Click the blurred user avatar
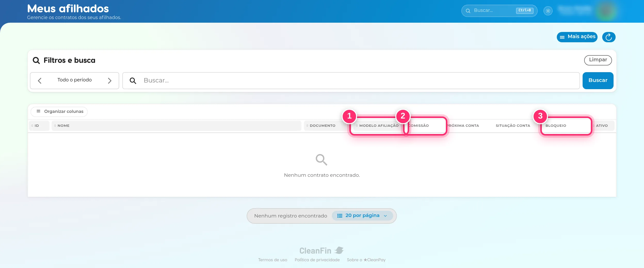644x268 pixels. pyautogui.click(x=606, y=11)
